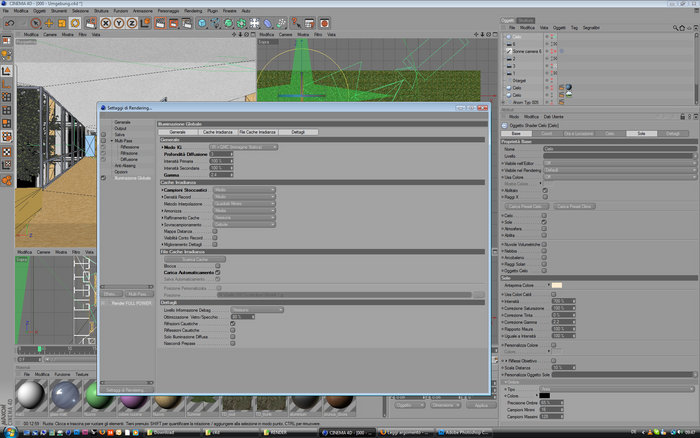Toggle the Solo Illuminazione Diffusa checkbox
Image resolution: width=700 pixels, height=438 pixels.
(233, 337)
